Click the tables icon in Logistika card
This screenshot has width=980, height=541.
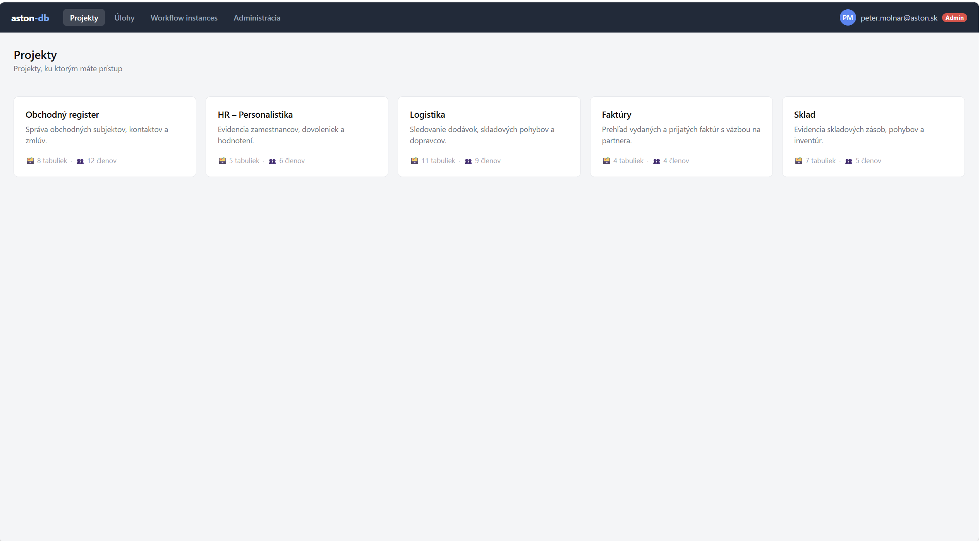pyautogui.click(x=414, y=161)
